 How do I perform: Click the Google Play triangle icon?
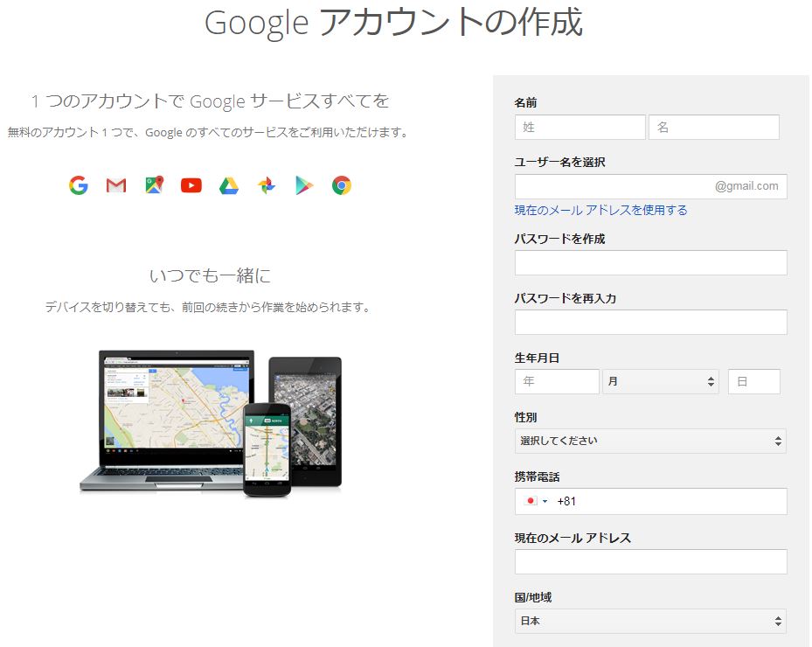click(x=304, y=185)
